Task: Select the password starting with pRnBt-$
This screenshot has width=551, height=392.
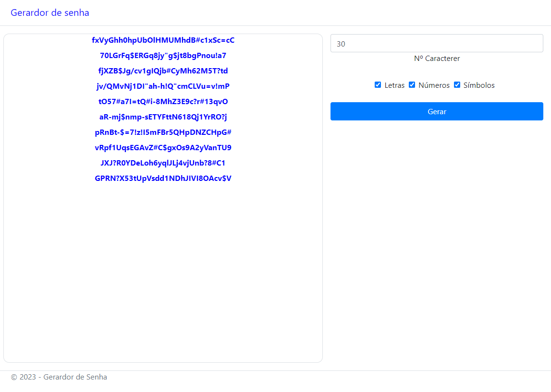Action: point(163,132)
